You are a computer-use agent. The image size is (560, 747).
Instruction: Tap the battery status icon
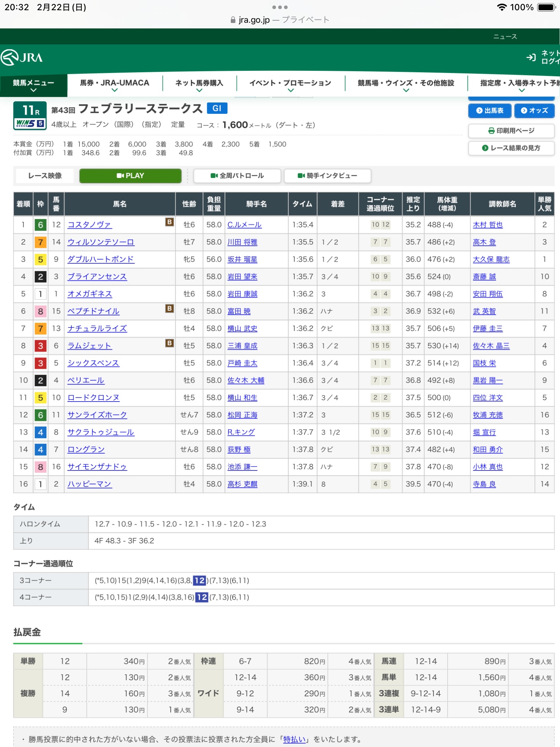pyautogui.click(x=546, y=7)
